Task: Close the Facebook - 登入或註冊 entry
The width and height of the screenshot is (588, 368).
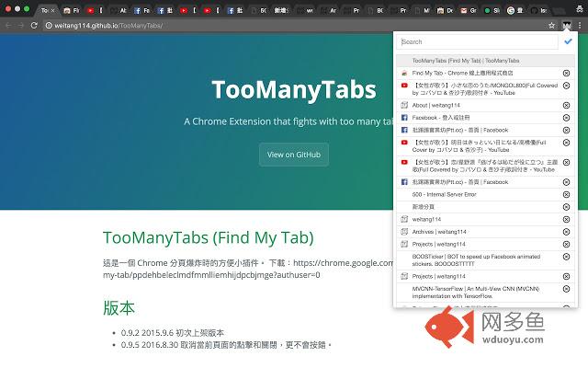Action: (x=566, y=118)
